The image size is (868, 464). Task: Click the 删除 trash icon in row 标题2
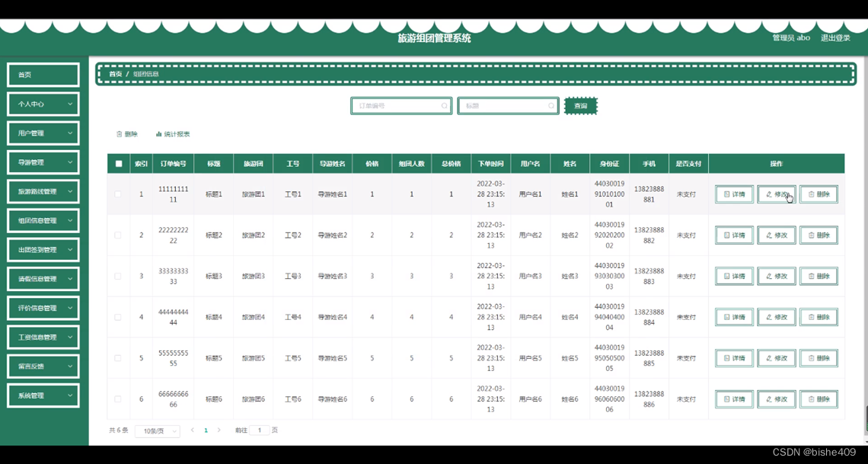coord(811,235)
